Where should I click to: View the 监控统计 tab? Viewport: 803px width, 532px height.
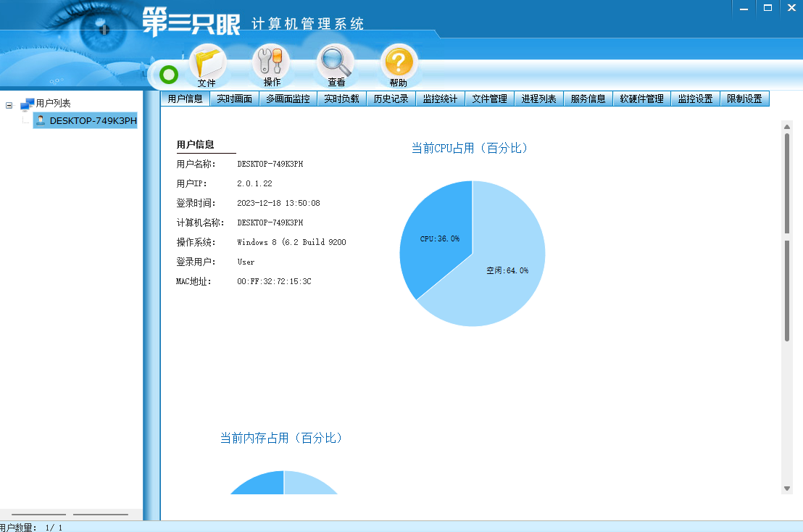click(440, 98)
